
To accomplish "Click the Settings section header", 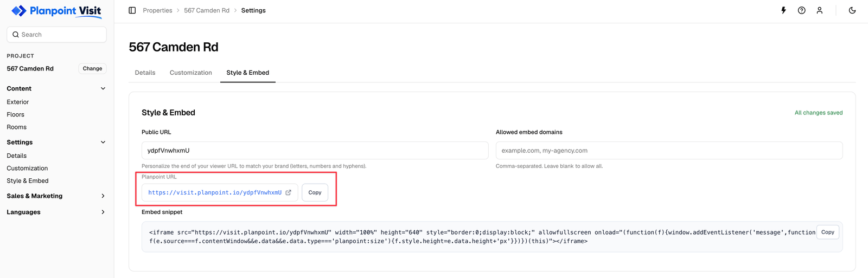I will pos(20,142).
